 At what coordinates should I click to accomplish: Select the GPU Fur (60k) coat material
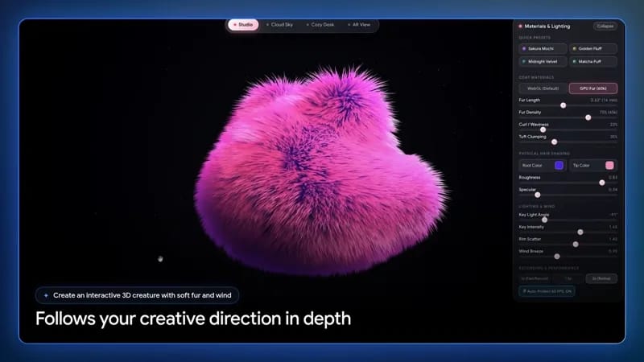593,88
